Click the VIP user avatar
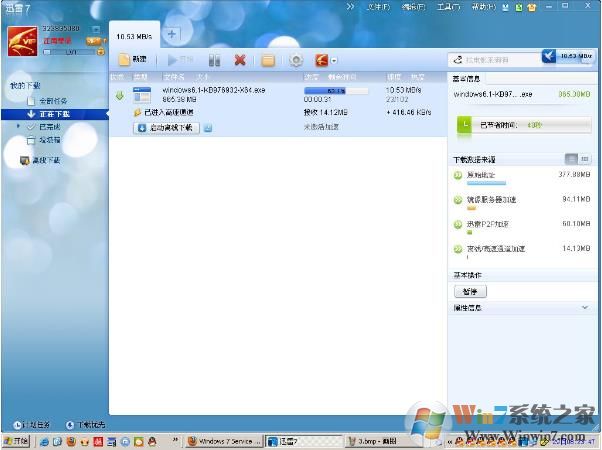Screen dimensions: 602x450 pos(22,39)
